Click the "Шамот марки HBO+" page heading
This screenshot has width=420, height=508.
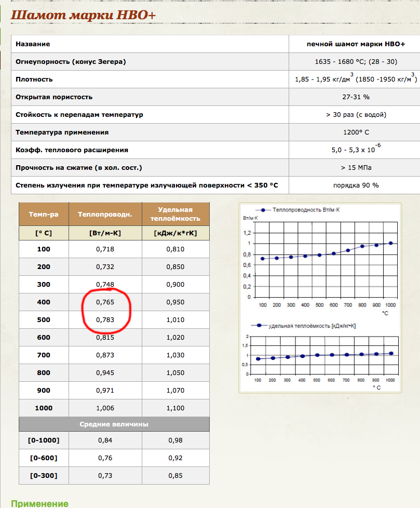click(x=83, y=15)
